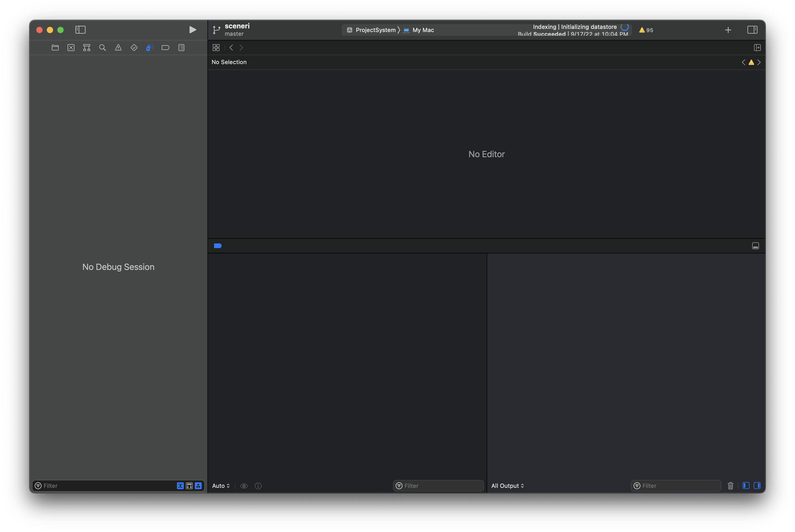Open the Auto variables scope dropdown

pos(221,486)
